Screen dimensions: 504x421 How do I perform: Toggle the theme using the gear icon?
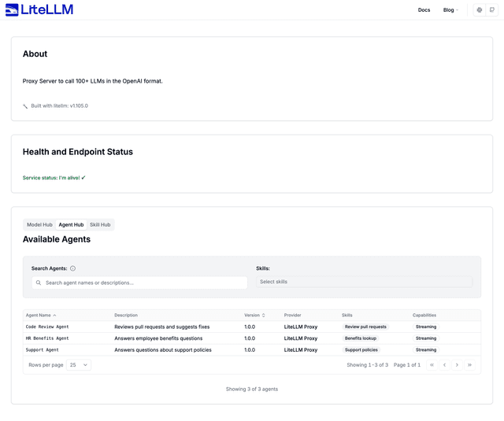pyautogui.click(x=480, y=10)
